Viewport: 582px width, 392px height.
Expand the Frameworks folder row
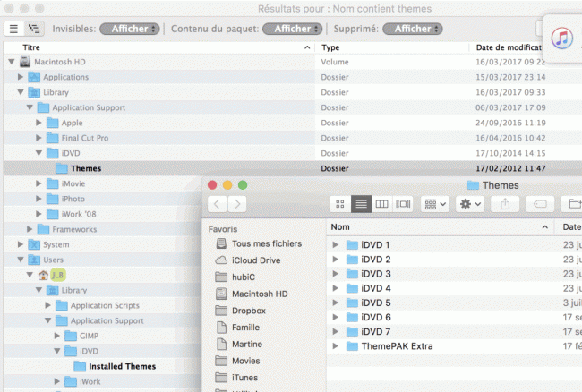(x=30, y=229)
